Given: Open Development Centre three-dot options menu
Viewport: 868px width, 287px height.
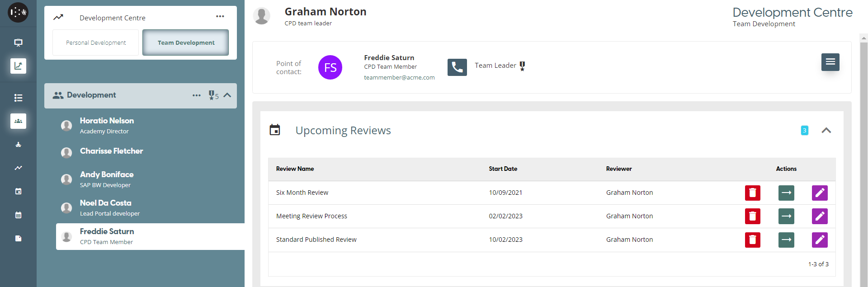Looking at the screenshot, I should [220, 17].
